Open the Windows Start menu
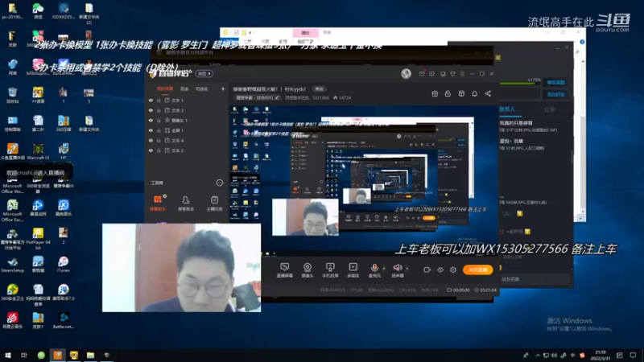 tap(8, 356)
